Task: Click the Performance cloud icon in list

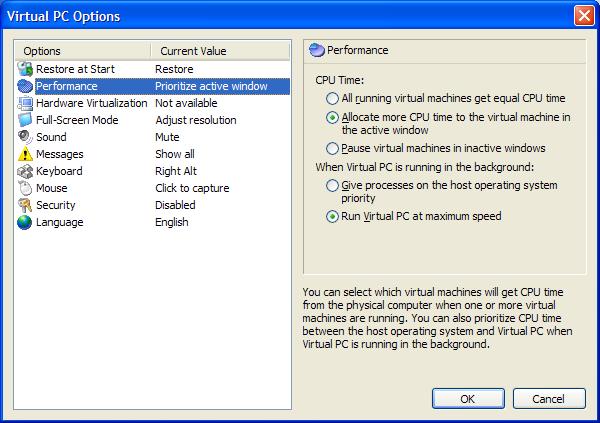Action: click(x=25, y=86)
